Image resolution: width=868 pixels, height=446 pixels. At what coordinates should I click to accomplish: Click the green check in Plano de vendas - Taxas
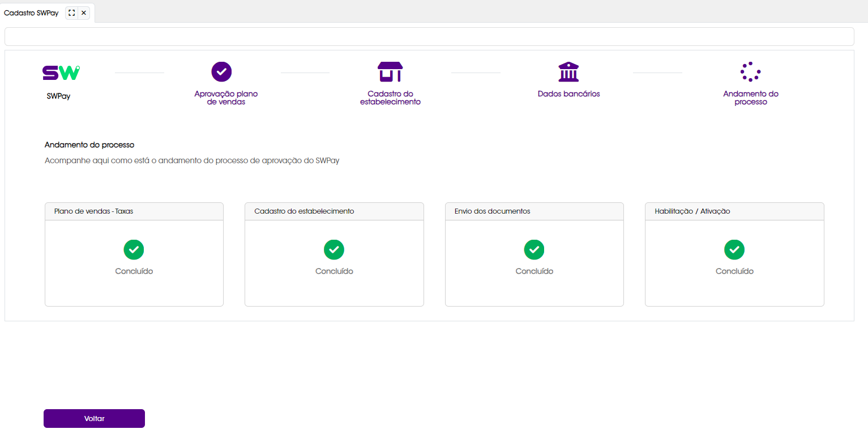click(x=134, y=249)
